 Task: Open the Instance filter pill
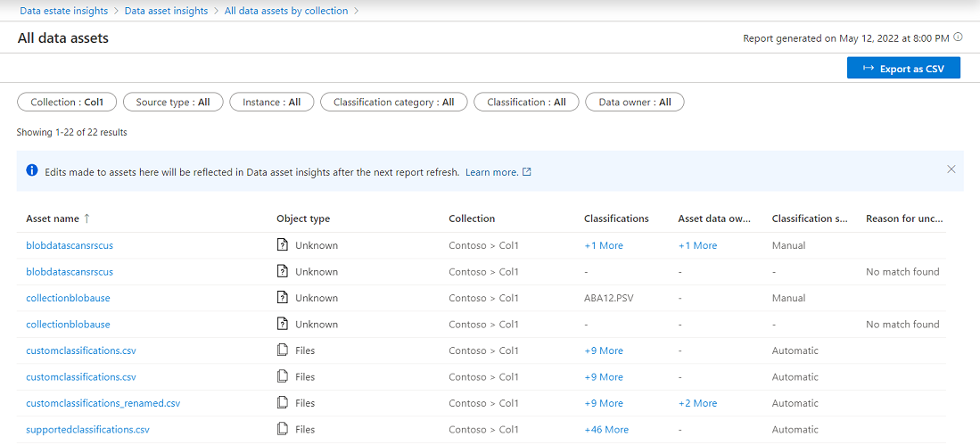(271, 103)
